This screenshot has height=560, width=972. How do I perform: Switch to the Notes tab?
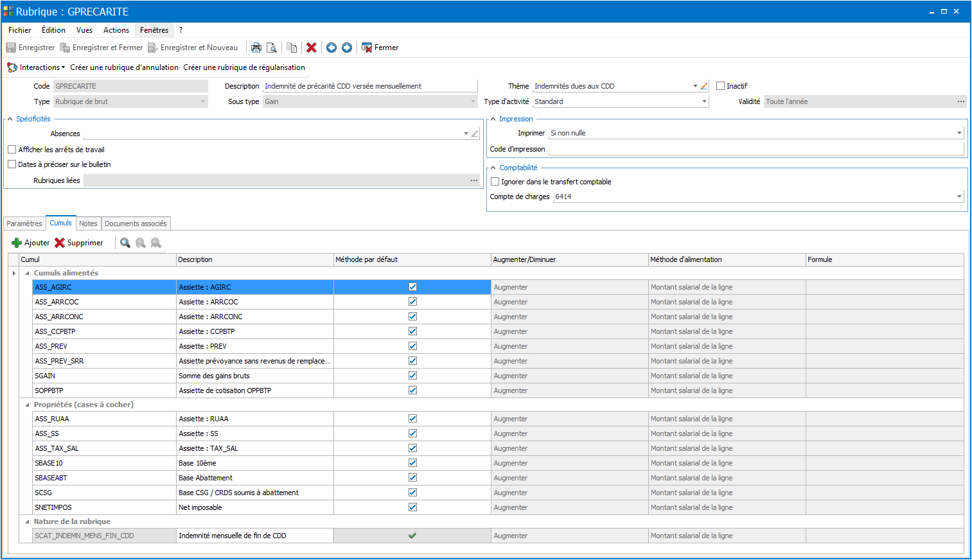tap(89, 223)
